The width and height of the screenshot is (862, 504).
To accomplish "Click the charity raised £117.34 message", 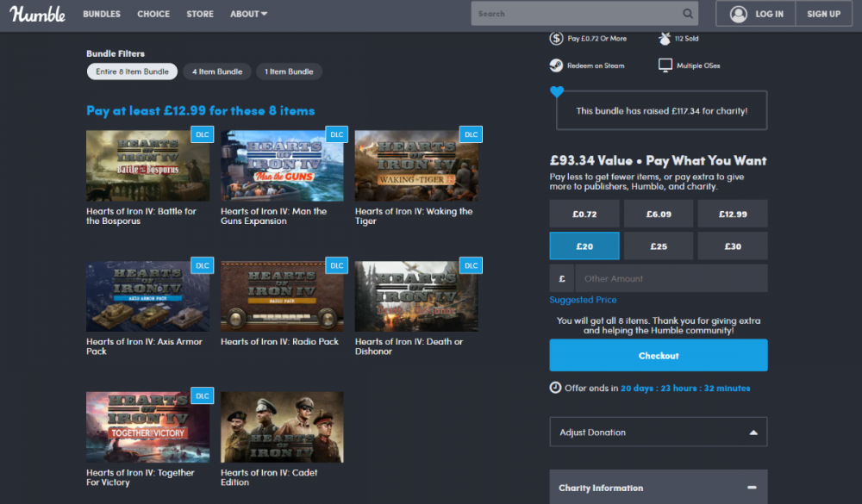I will pyautogui.click(x=661, y=110).
